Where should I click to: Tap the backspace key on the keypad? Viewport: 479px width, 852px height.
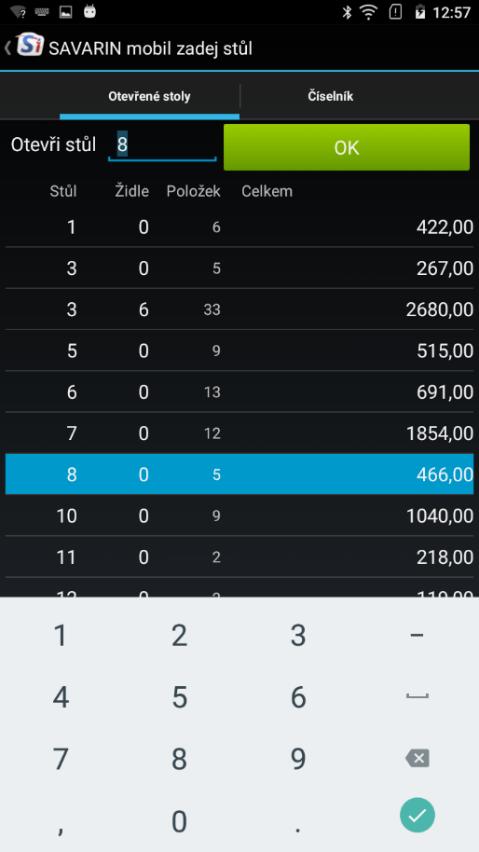(417, 758)
